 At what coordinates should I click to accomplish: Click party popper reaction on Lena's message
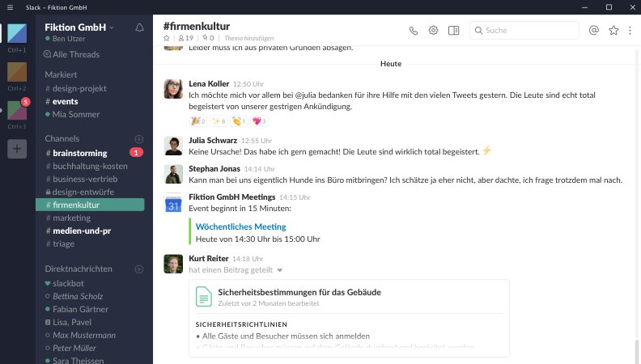(198, 121)
